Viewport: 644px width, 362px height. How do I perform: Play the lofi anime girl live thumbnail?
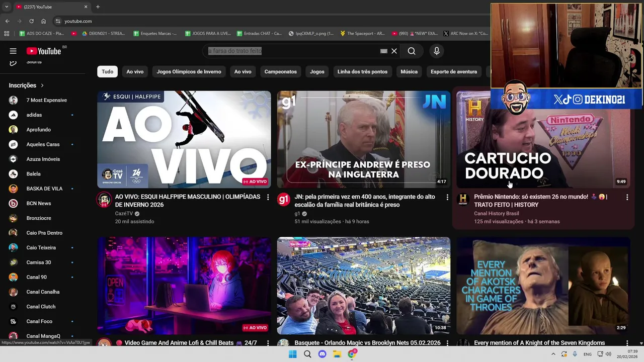[x=184, y=286]
